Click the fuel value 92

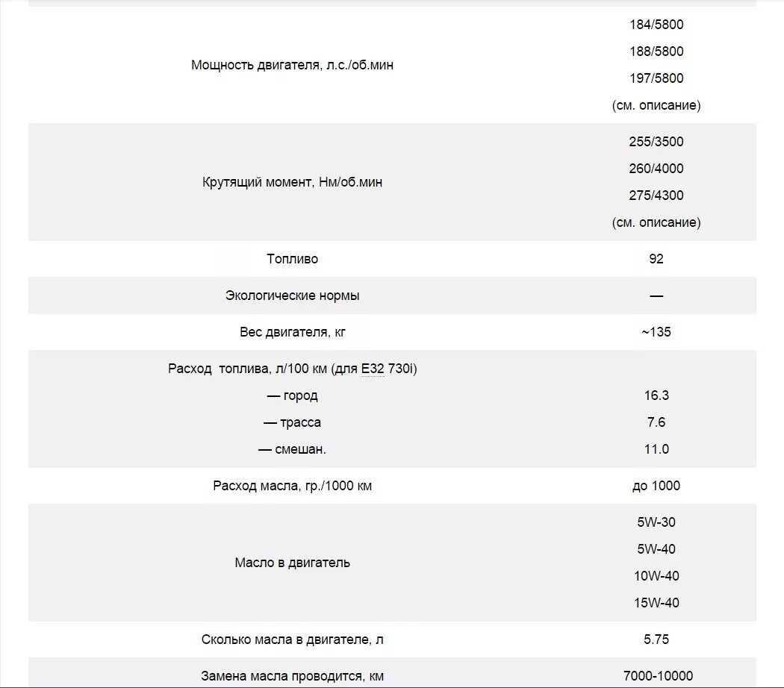point(656,259)
